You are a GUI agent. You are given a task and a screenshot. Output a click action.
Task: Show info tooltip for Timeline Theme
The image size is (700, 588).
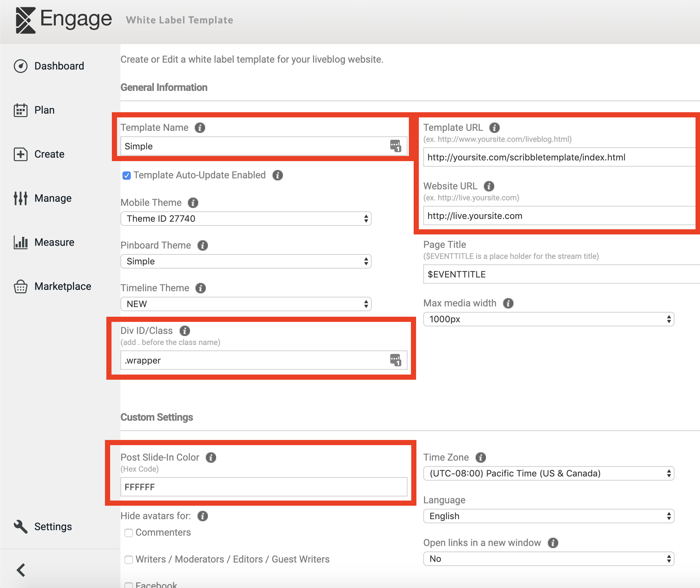coord(201,288)
